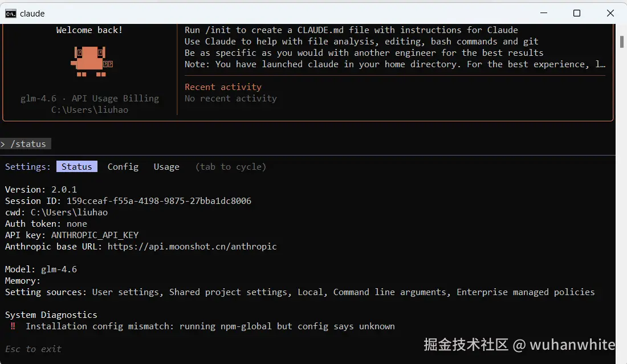Click 'Be as specific as you would' line
Image resolution: width=627 pixels, height=364 pixels.
pos(364,53)
